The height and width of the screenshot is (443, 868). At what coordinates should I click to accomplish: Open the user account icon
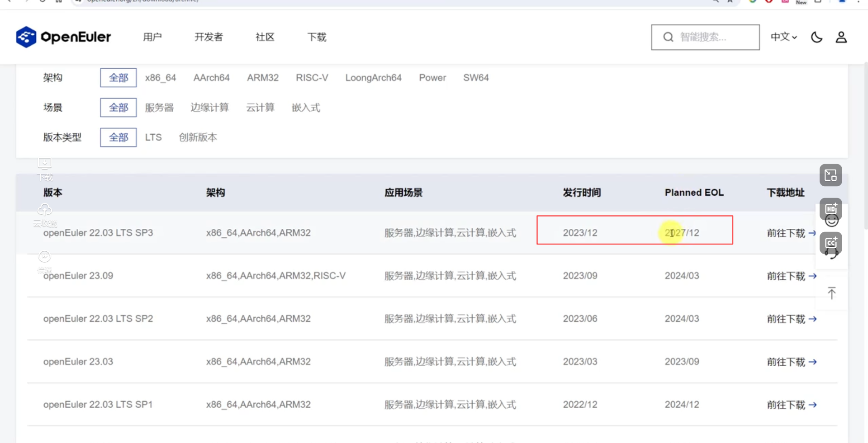pos(841,37)
